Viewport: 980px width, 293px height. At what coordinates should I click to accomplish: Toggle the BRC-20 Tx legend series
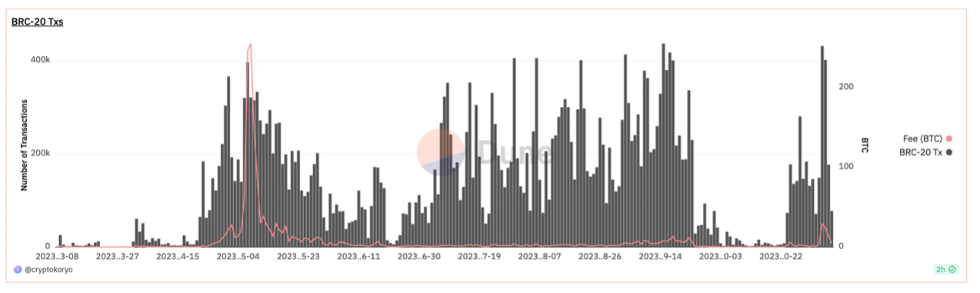pyautogui.click(x=926, y=152)
